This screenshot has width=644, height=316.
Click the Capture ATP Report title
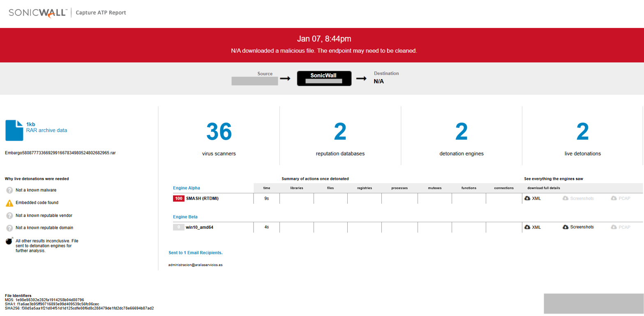[101, 13]
